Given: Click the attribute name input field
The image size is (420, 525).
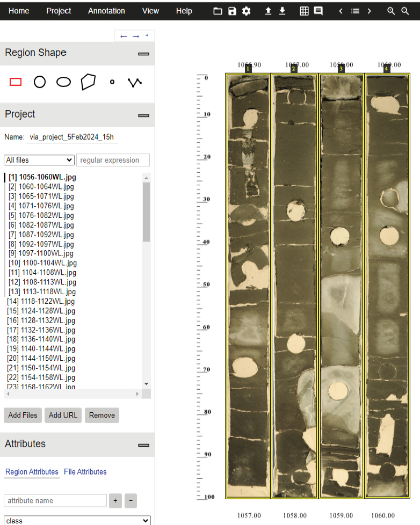Looking at the screenshot, I should [x=55, y=500].
